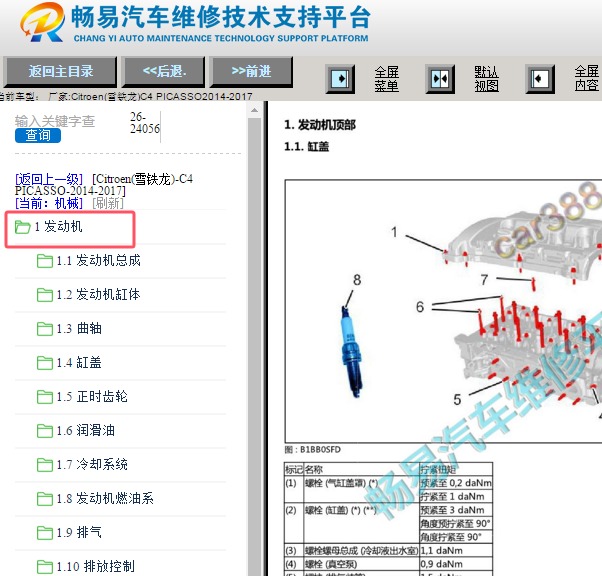This screenshot has width=602, height=576.
Task: Open tree item 1.10 排放控制
Action: click(x=96, y=566)
